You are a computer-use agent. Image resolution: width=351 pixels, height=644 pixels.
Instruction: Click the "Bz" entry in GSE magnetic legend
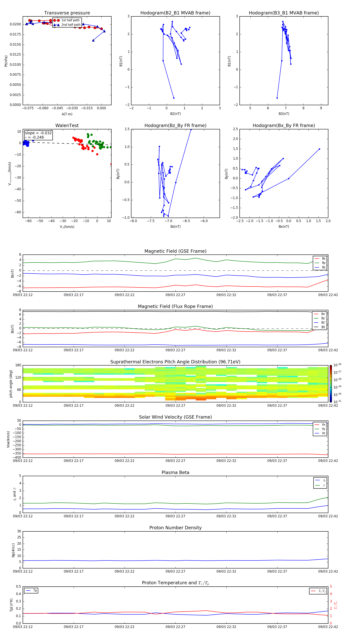pos(320,268)
